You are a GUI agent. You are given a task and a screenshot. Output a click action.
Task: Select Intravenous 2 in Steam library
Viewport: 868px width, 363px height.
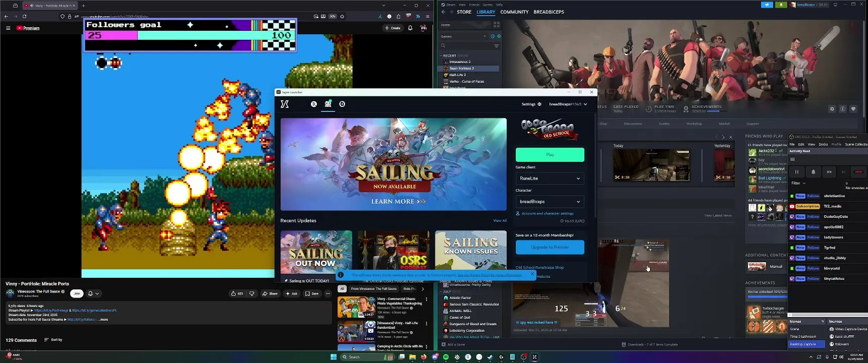click(x=460, y=62)
